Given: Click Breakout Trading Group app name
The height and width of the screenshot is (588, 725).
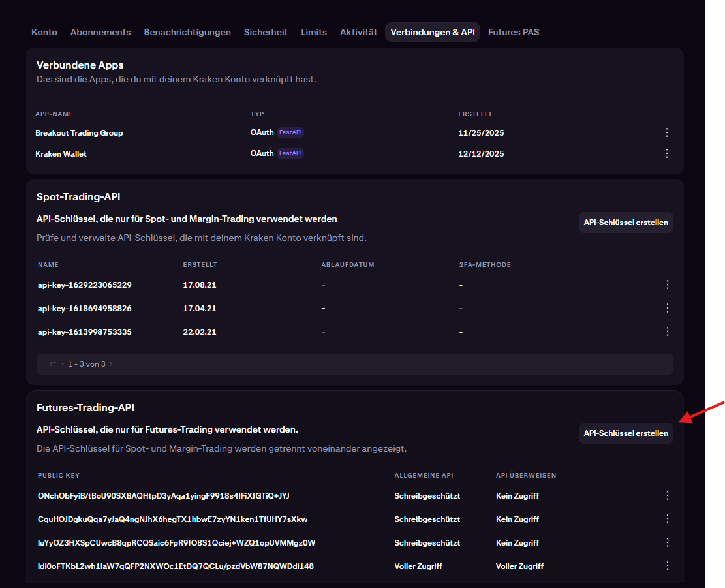Looking at the screenshot, I should 79,133.
